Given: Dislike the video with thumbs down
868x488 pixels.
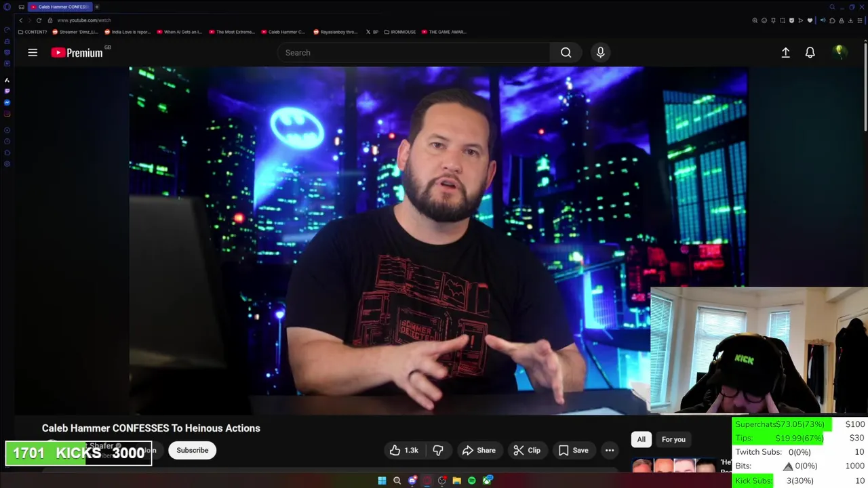Looking at the screenshot, I should pos(438,450).
